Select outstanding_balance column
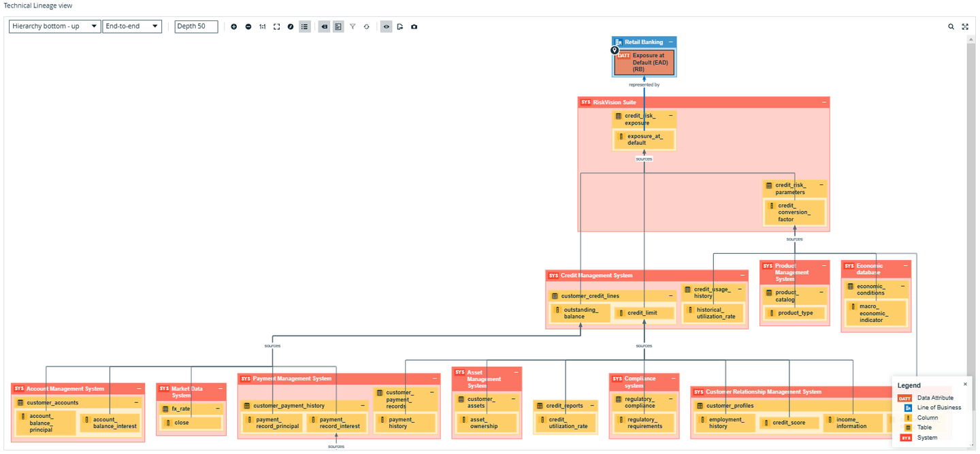980x454 pixels. click(x=581, y=313)
